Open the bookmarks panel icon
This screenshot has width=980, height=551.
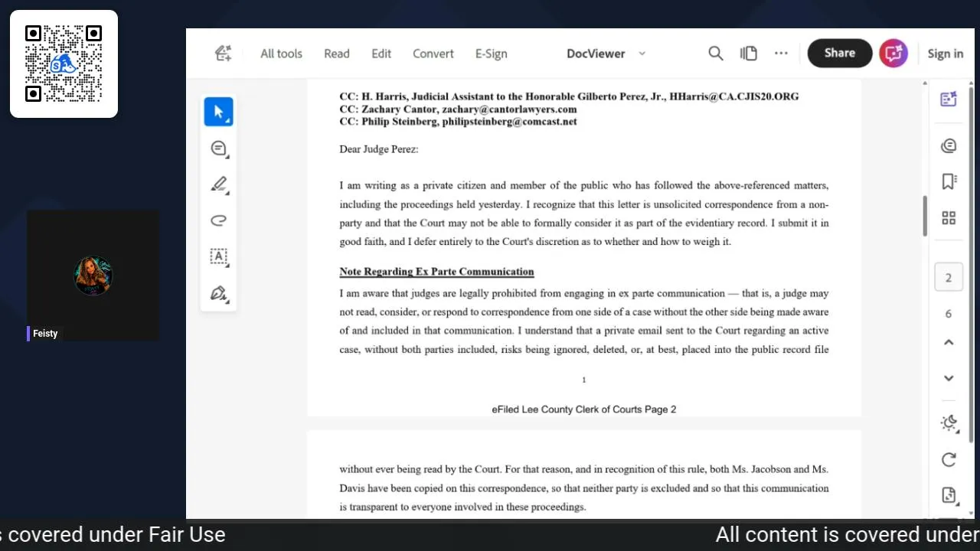coord(949,181)
